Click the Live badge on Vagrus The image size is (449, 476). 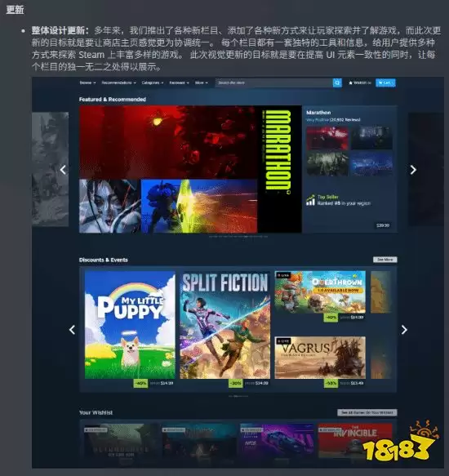pyautogui.click(x=283, y=341)
